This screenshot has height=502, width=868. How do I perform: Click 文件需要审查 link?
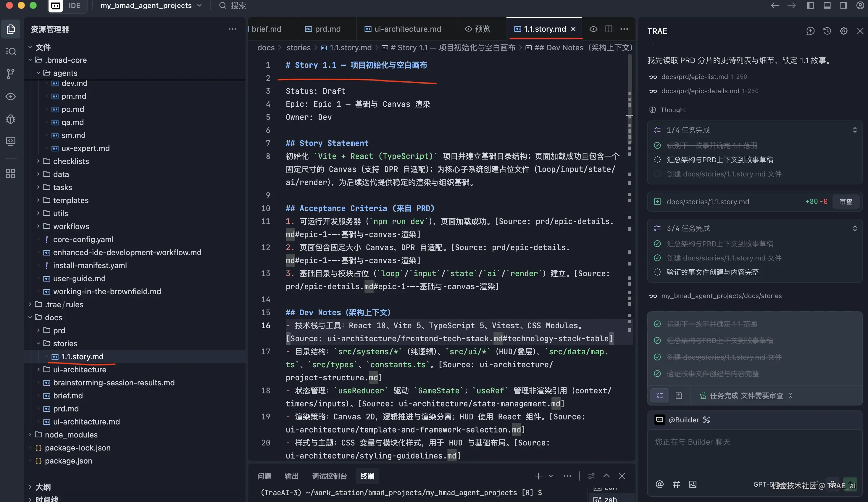coord(761,395)
